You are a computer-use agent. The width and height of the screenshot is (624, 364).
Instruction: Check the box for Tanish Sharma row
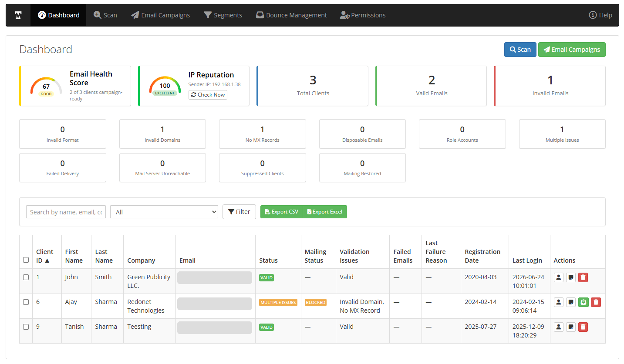coord(26,327)
